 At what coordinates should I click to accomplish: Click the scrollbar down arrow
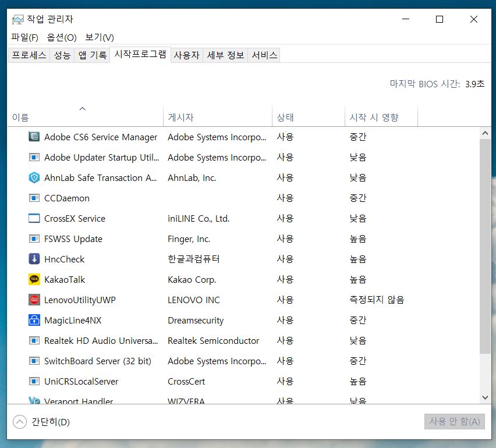pos(486,398)
